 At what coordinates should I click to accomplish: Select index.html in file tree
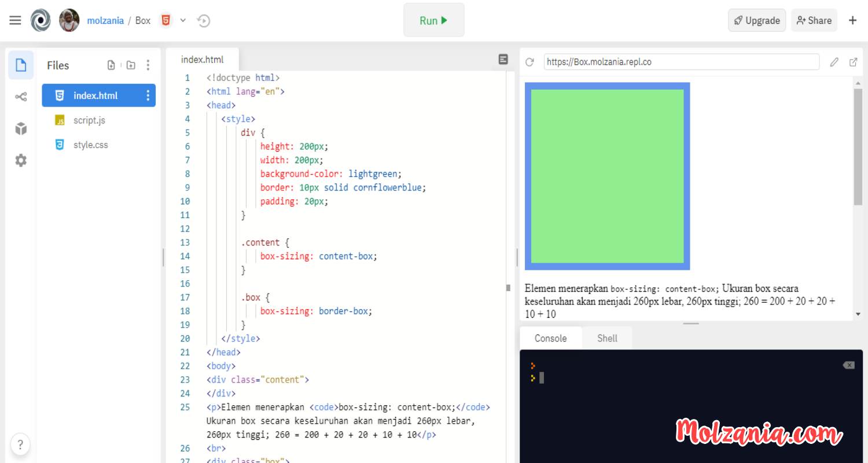(98, 95)
